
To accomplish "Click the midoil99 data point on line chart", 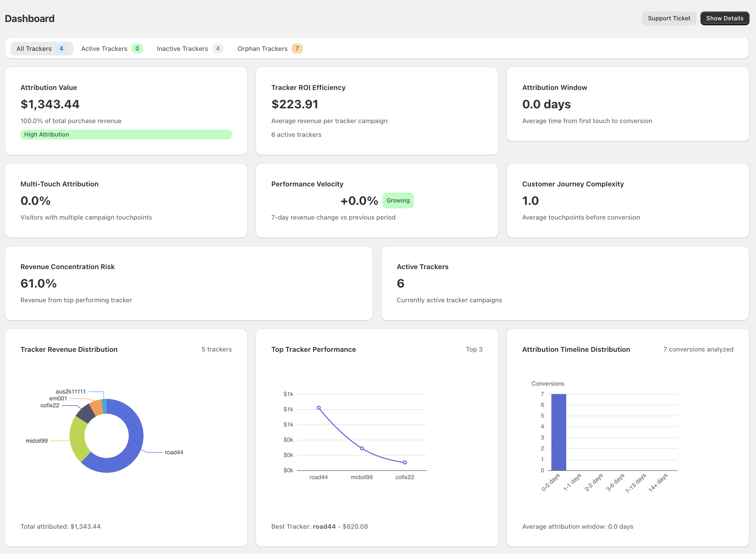I will (361, 448).
